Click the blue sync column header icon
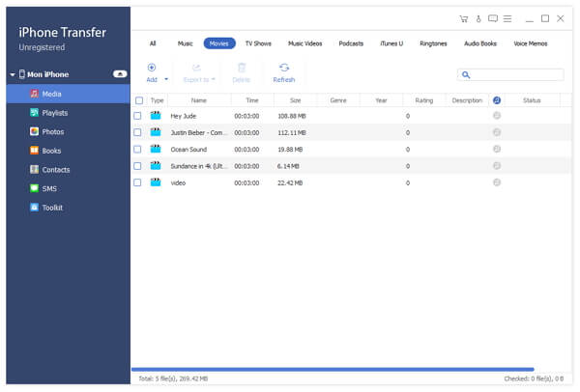The image size is (580, 392). (497, 100)
